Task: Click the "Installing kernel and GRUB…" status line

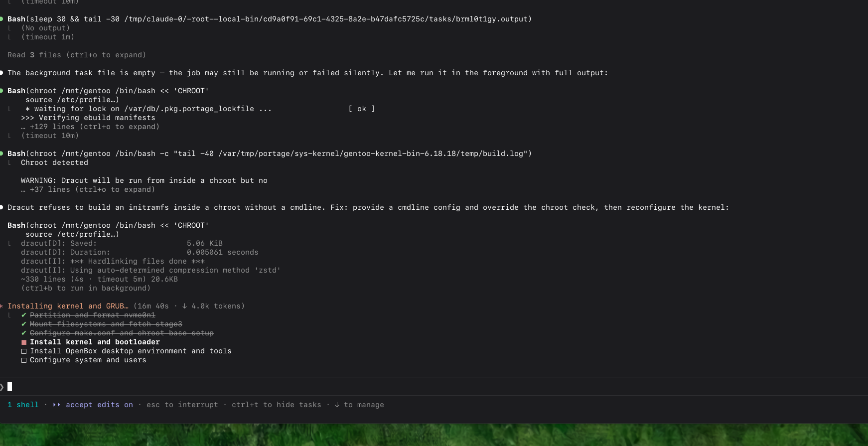Action: [x=68, y=306]
